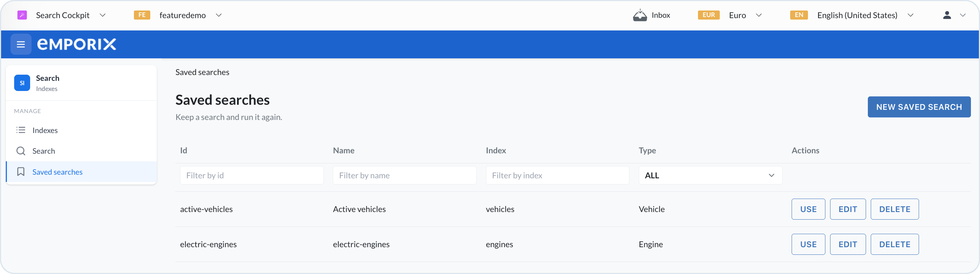Open Search in the sidebar menu

coord(81,151)
